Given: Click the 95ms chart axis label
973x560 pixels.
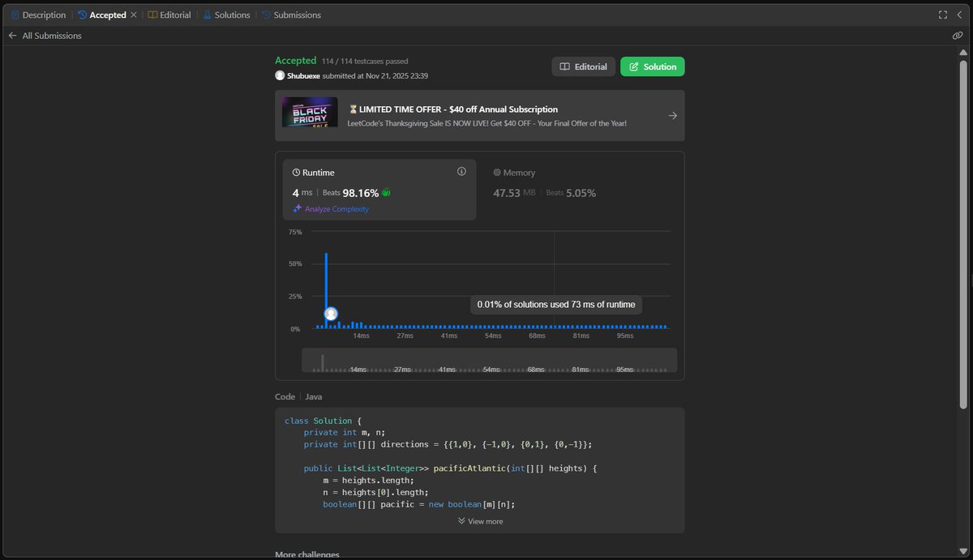Looking at the screenshot, I should point(624,336).
